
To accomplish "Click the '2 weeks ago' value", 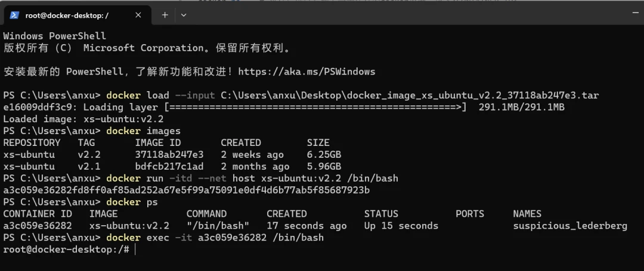I will [252, 155].
